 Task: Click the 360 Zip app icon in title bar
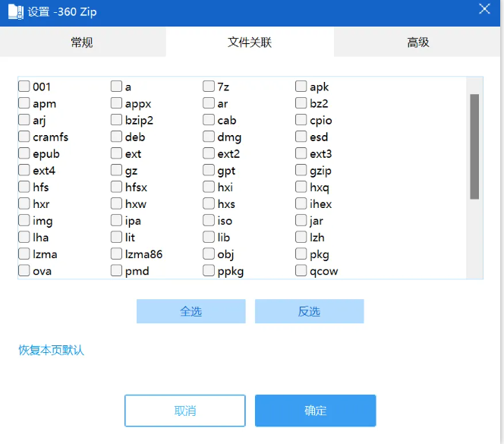pos(16,12)
